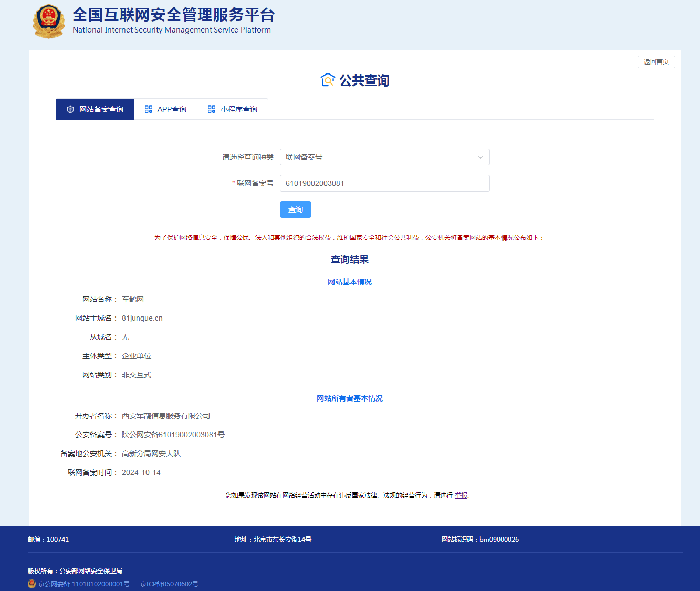Viewport: 700px width, 591px height.
Task: Click the owner name 西安军鹊信息服务有限公司
Action: [166, 416]
